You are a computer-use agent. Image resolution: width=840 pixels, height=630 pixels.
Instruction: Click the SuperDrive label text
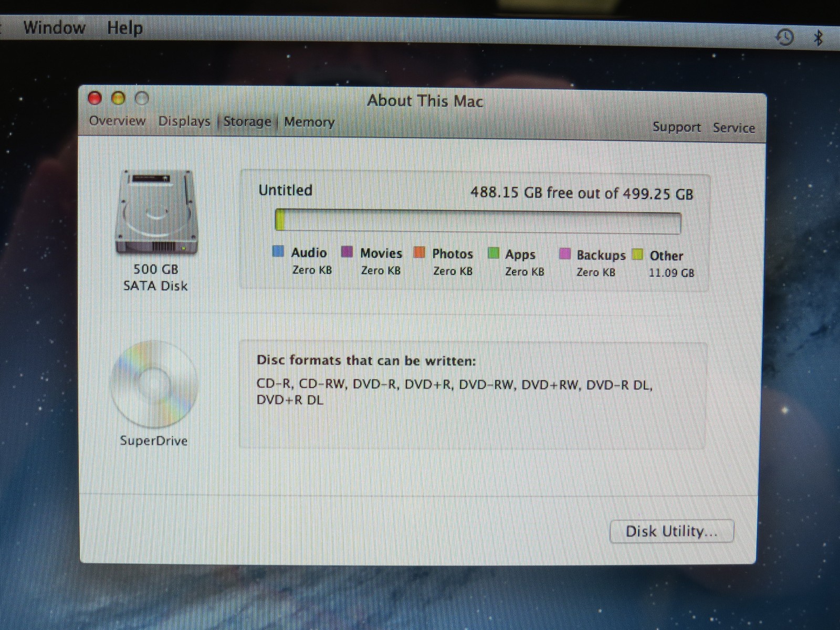coord(153,440)
